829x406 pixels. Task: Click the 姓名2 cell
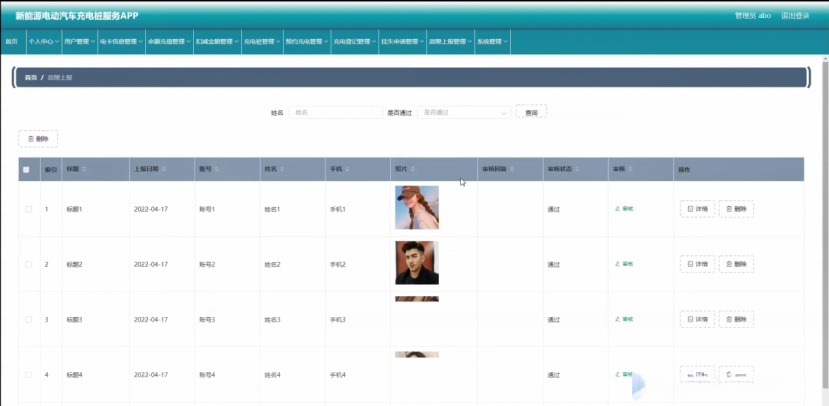pos(272,264)
